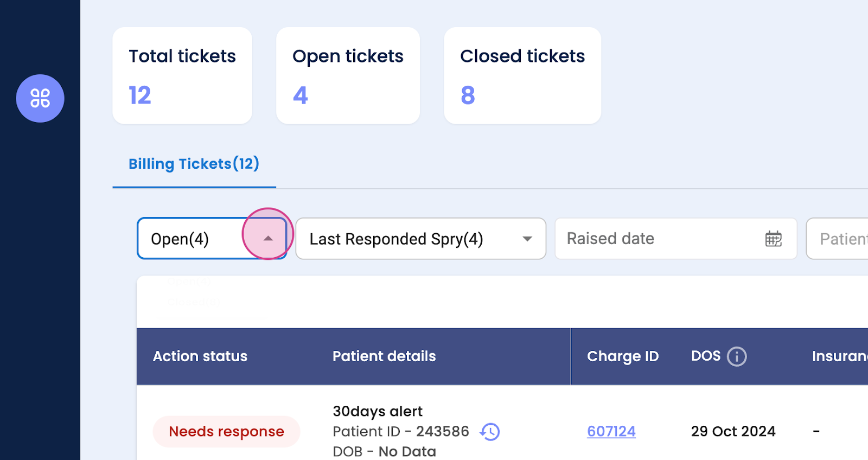Click Charge ID column header
Viewport: 868px width, 460px height.
(x=622, y=356)
